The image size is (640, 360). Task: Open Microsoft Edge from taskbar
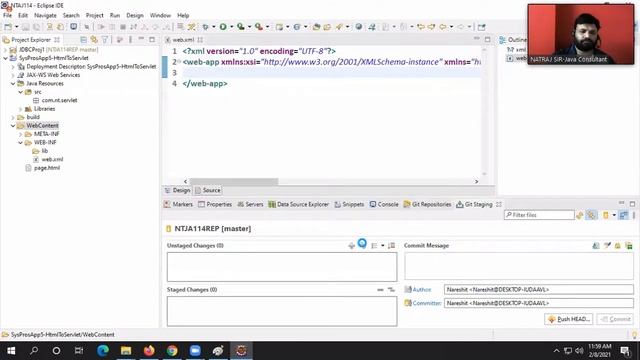[103, 351]
